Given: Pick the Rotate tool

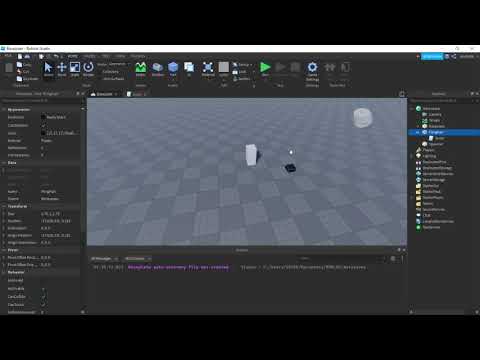Looking at the screenshot, I should point(88,69).
